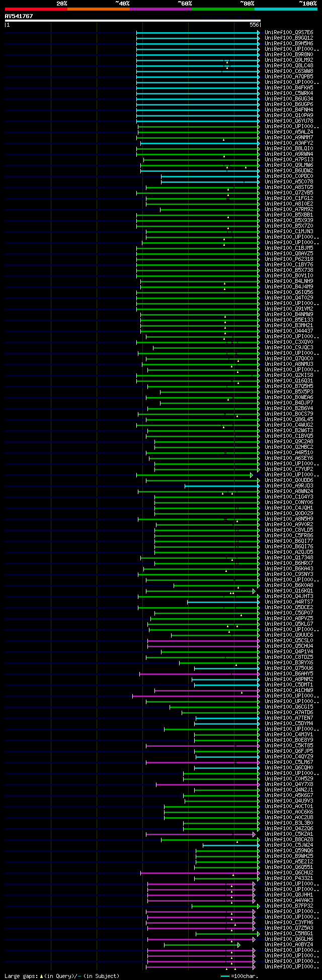Click the purple alignment bar for UniRef100_Q5CSL0
322x980 pixels.
203,640
